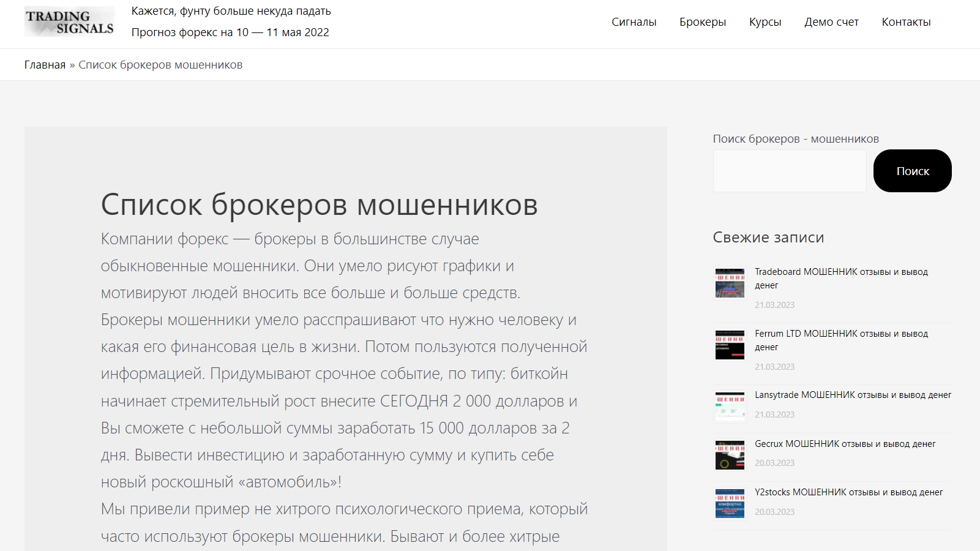Click the 21.03.2023 date under Ferrum LTD
The height and width of the screenshot is (551, 980).
coord(774,367)
